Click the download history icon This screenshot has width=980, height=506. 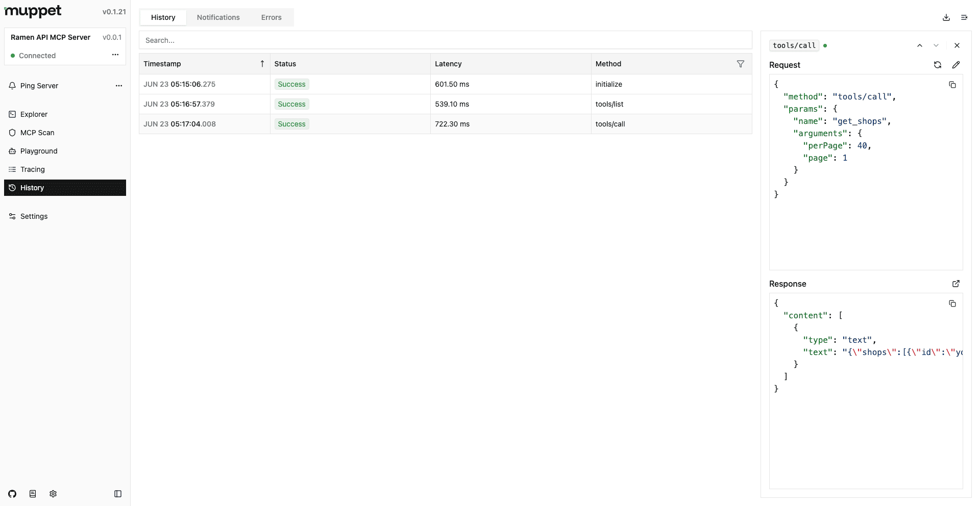[x=946, y=17]
